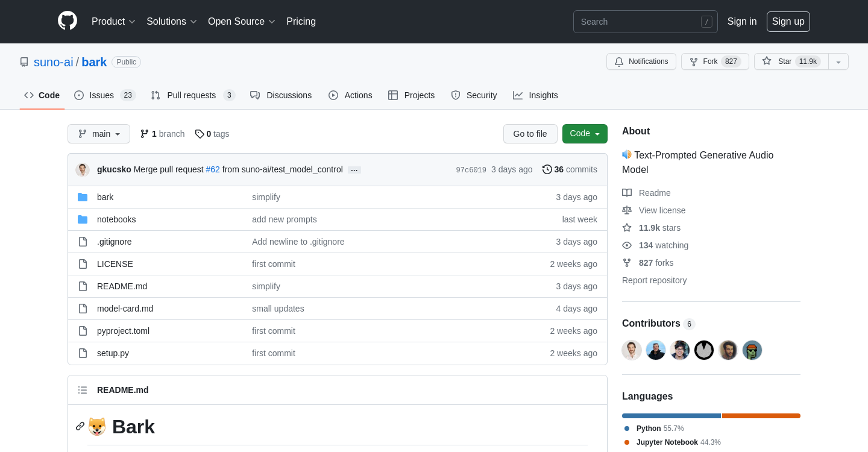Open the 36 commits history link
The width and height of the screenshot is (868, 452).
click(570, 169)
